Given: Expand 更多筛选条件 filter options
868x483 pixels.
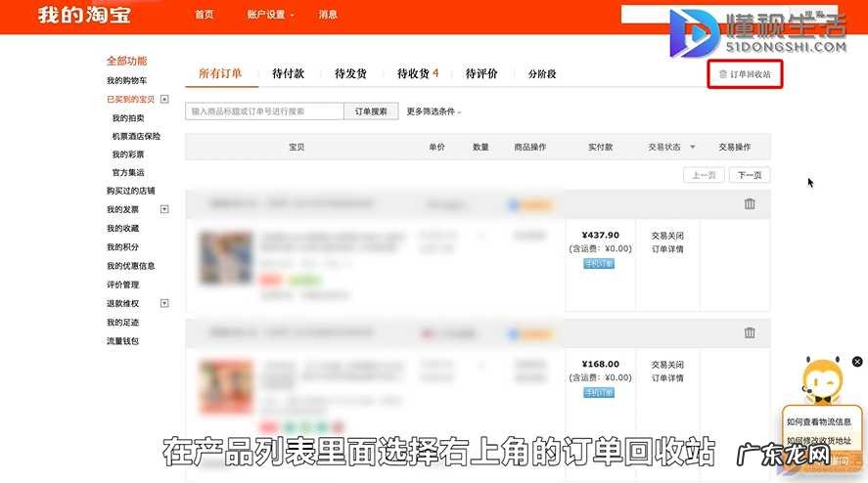Looking at the screenshot, I should [434, 111].
